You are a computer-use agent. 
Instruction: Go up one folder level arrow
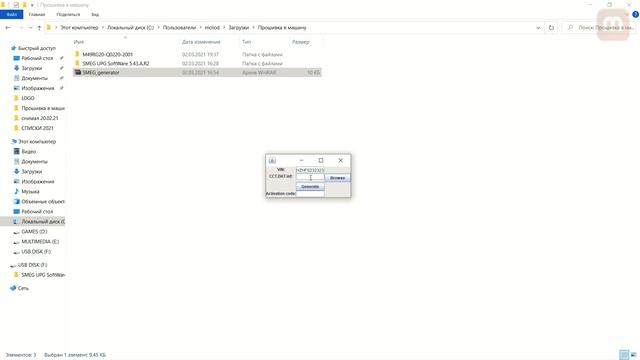click(39, 28)
